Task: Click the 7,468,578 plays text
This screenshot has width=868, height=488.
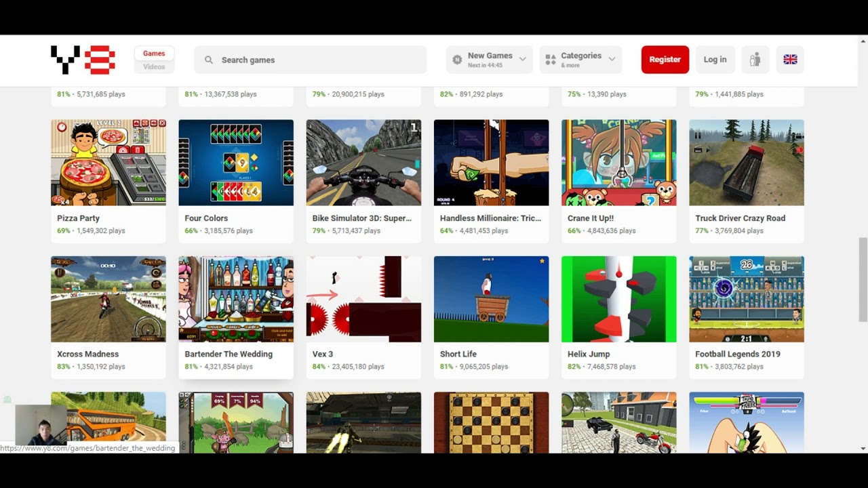Action: click(612, 367)
